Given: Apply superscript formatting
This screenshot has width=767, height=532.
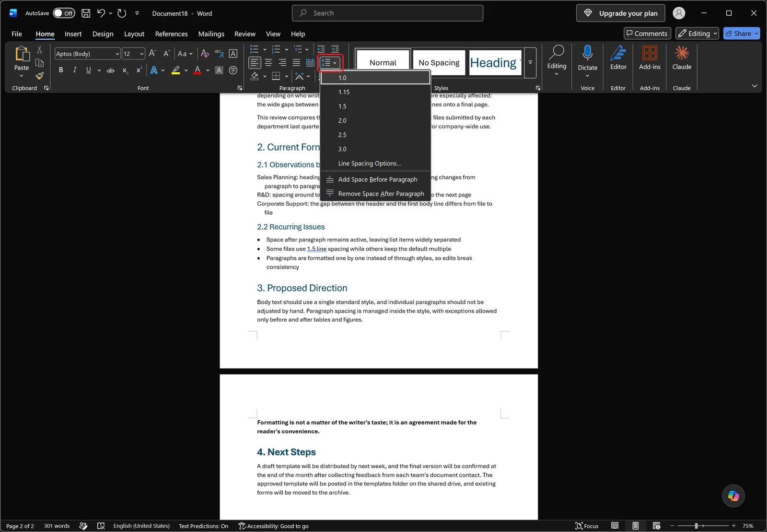Looking at the screenshot, I should click(x=139, y=70).
